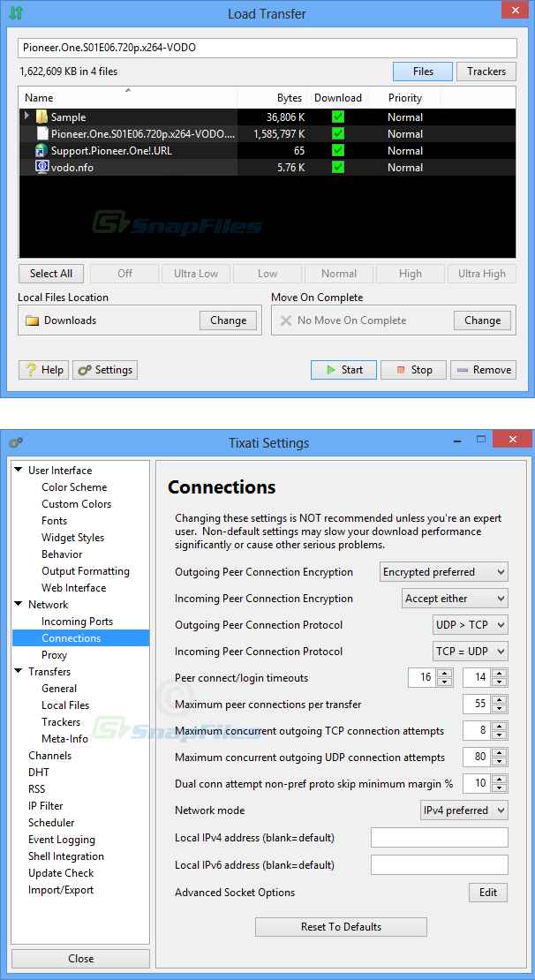The width and height of the screenshot is (535, 980).
Task: Sort file list by Priority column
Action: click(x=405, y=97)
